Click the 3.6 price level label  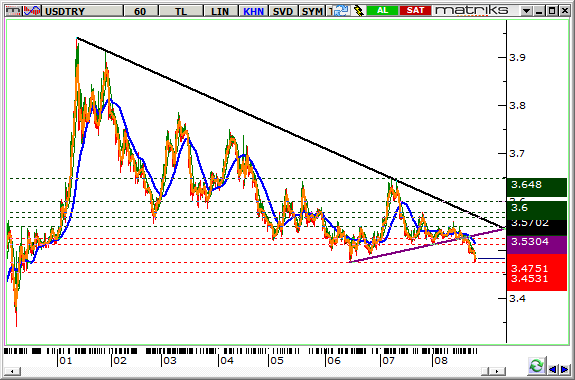536,210
